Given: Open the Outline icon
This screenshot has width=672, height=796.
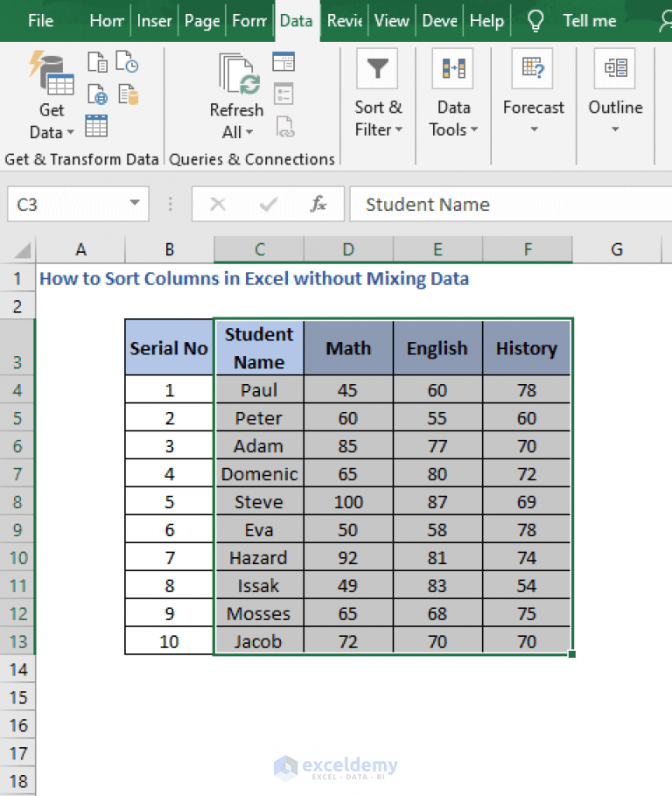Looking at the screenshot, I should point(614,68).
